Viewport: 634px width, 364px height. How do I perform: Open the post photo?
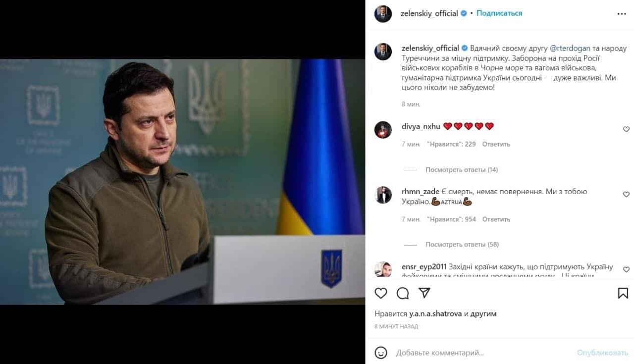point(182,182)
